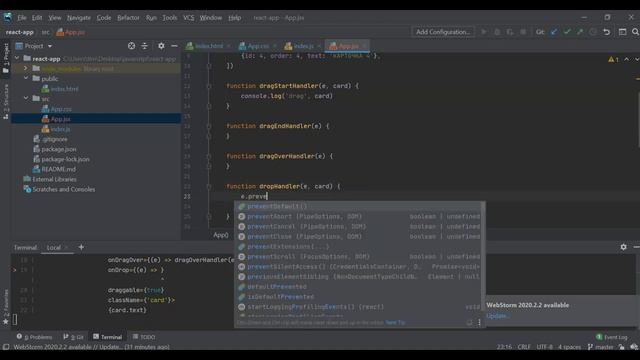Click the Git commit checkmark icon

click(567, 32)
